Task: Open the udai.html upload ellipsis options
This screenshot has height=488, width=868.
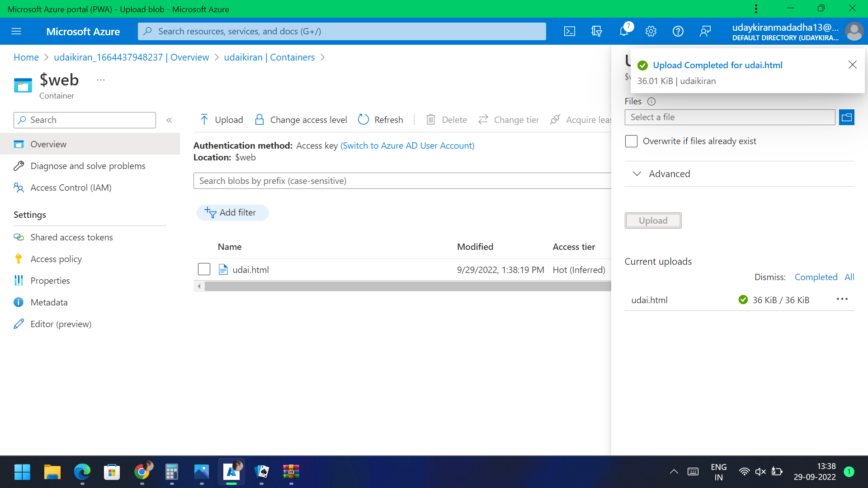Action: pyautogui.click(x=842, y=299)
